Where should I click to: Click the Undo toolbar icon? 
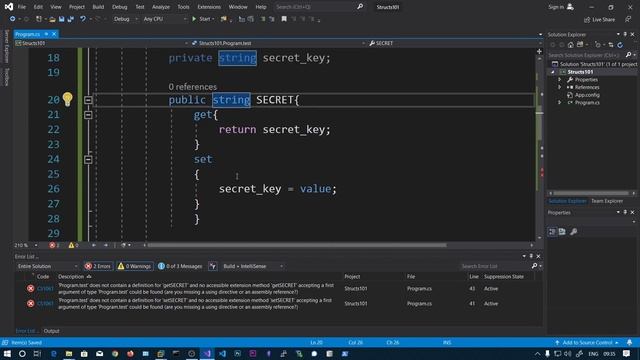tap(83, 19)
